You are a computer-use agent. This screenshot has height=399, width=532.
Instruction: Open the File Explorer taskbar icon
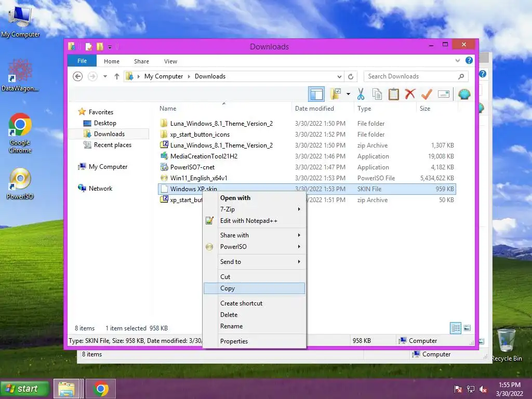coord(66,389)
